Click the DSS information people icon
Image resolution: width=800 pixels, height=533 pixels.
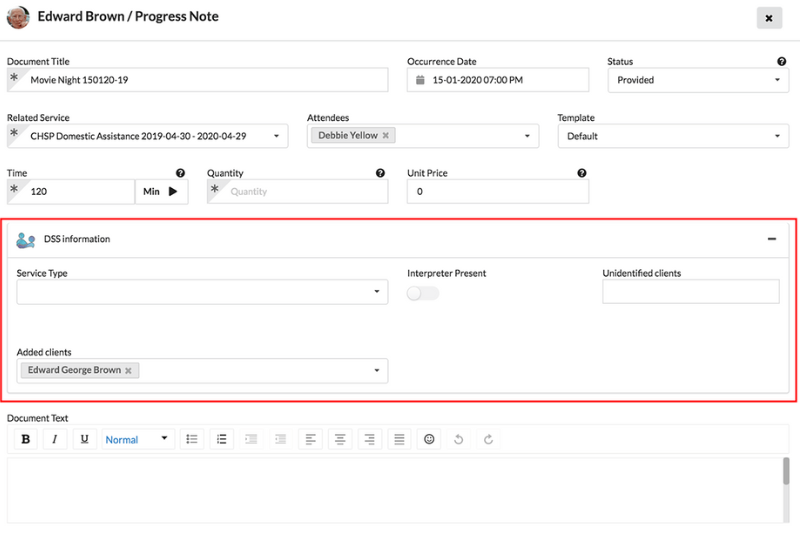tap(26, 240)
